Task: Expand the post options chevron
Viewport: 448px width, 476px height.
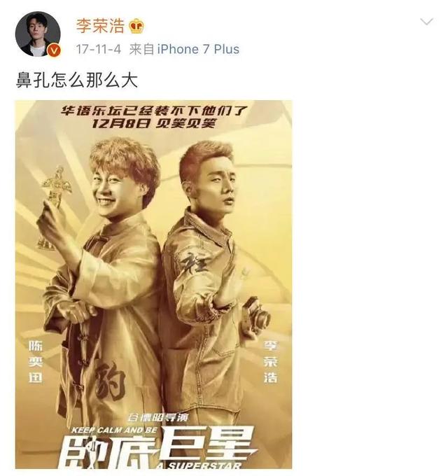Action: point(426,22)
